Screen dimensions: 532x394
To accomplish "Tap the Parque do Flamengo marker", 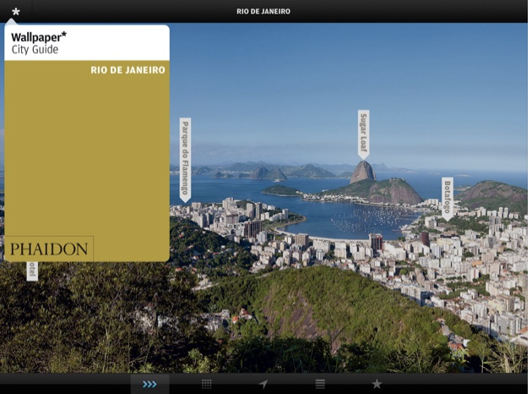I will click(x=185, y=160).
